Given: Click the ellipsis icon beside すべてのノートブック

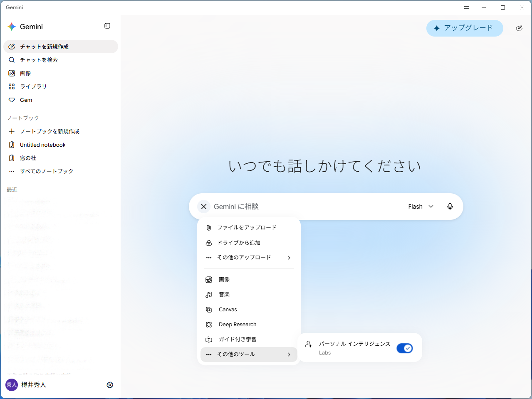Looking at the screenshot, I should click(x=12, y=171).
